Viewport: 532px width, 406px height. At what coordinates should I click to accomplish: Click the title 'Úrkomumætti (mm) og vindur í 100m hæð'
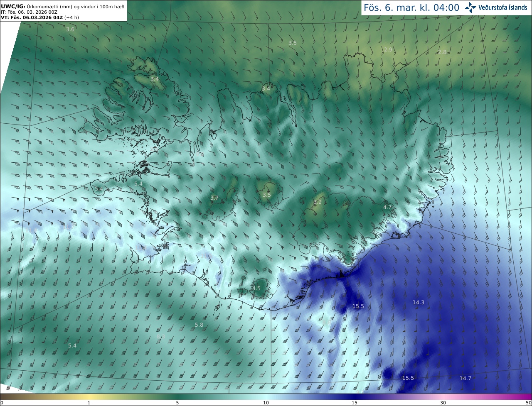coord(75,6)
